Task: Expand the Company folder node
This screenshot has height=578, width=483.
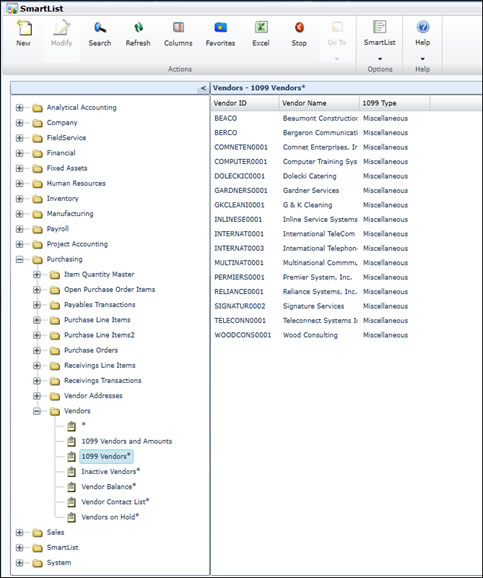Action: coord(20,123)
